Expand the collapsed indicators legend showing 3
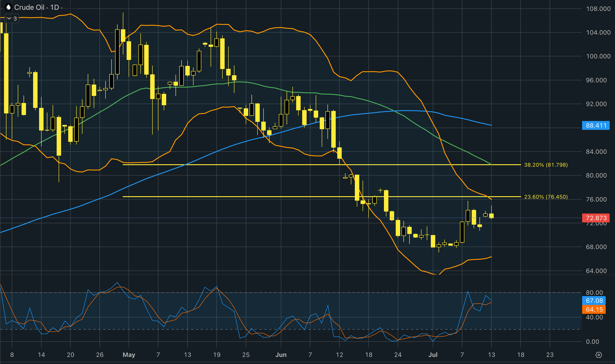 (x=12, y=18)
